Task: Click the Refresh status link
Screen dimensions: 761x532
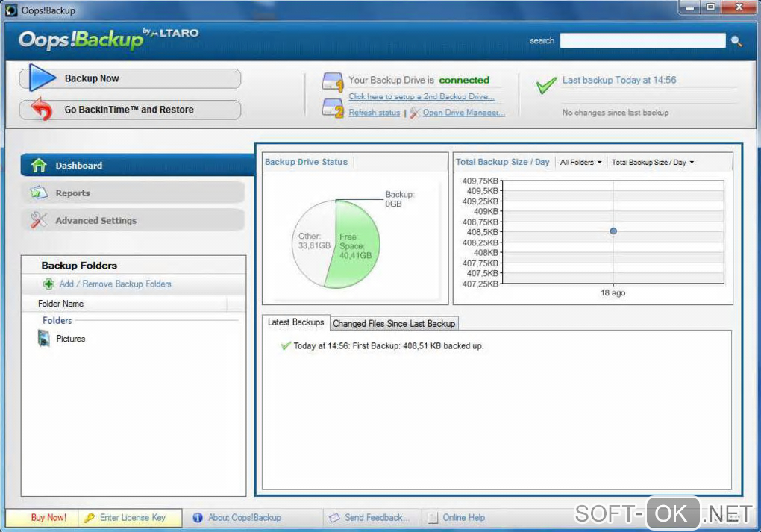Action: point(375,113)
